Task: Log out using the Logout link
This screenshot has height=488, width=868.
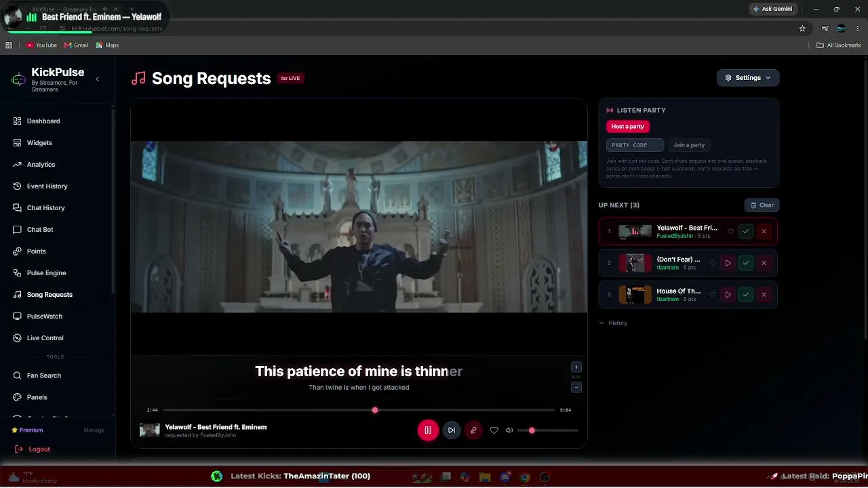Action: click(x=33, y=449)
